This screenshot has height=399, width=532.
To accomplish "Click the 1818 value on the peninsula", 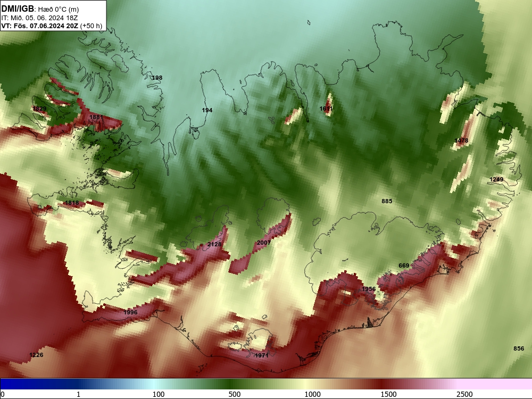I will click(x=72, y=203).
